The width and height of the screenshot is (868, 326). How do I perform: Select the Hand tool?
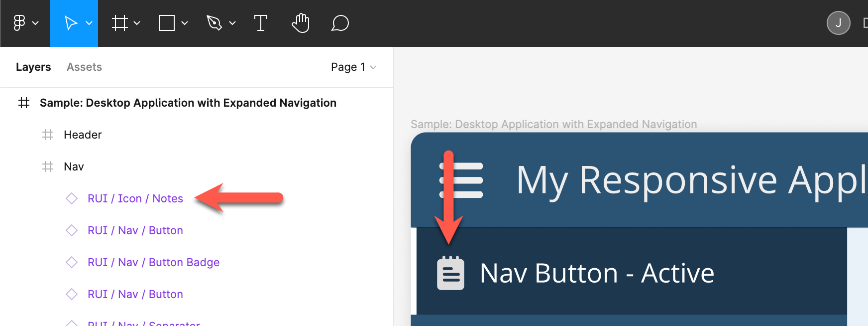(x=301, y=23)
